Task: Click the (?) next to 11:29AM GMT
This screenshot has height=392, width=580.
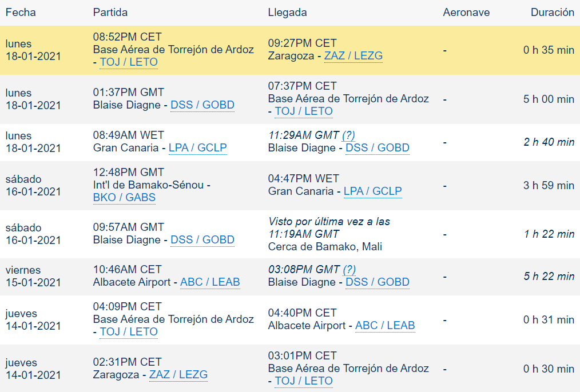Action: click(348, 135)
